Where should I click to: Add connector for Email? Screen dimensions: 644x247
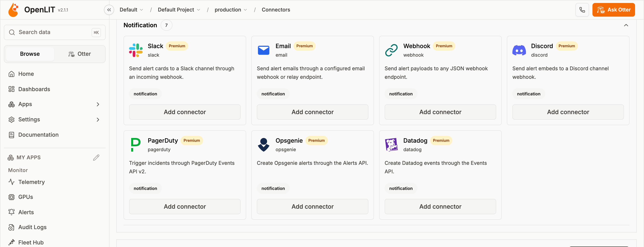tap(312, 112)
